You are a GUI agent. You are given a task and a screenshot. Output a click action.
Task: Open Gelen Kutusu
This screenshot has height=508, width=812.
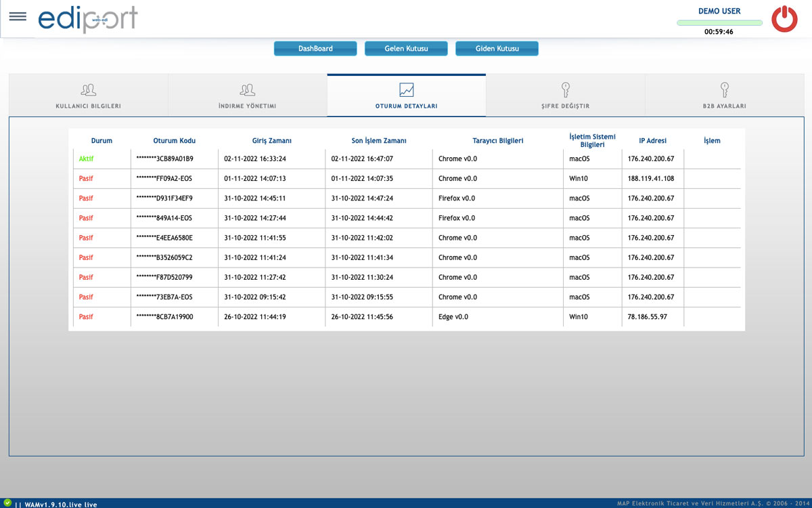point(406,49)
